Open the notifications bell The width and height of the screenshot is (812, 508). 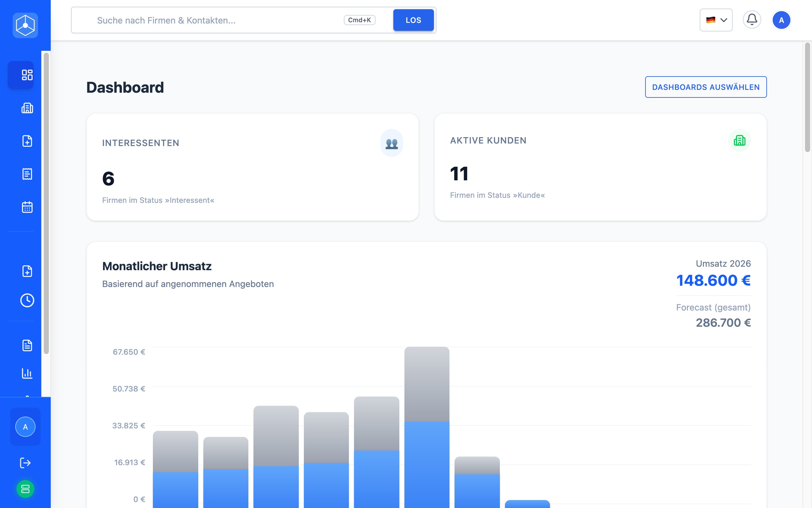[x=752, y=20]
